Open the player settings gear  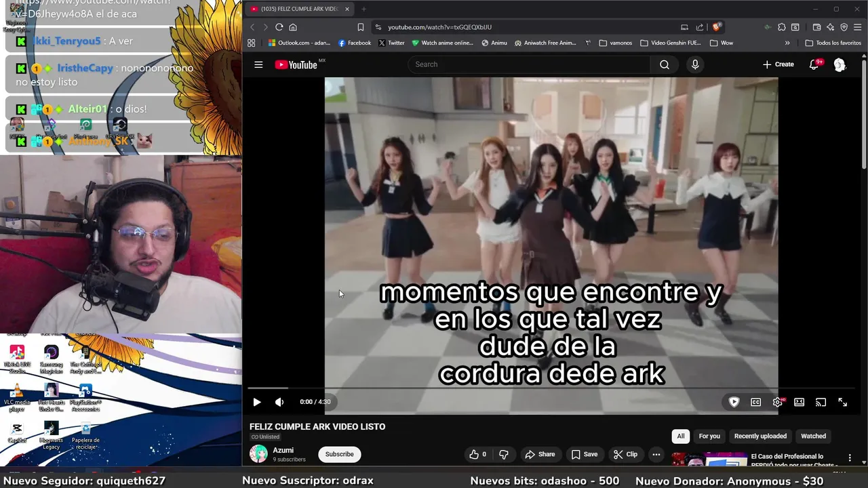click(778, 402)
